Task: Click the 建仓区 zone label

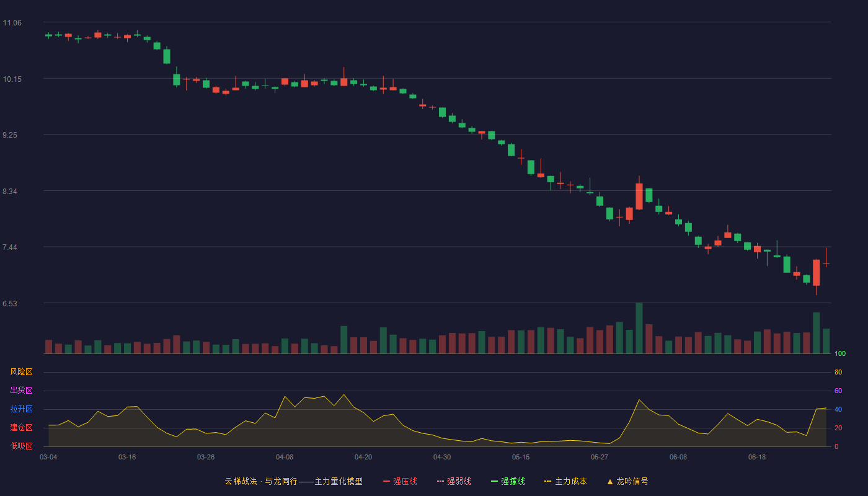Action: [21, 428]
